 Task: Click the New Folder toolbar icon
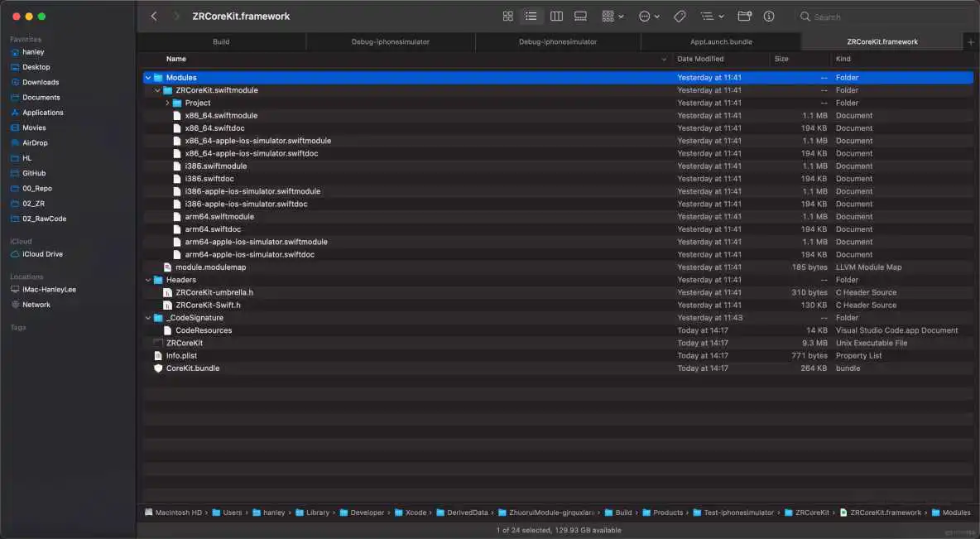(x=744, y=17)
